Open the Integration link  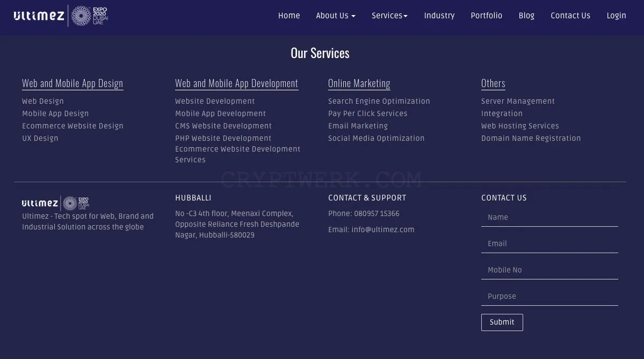[x=502, y=113]
